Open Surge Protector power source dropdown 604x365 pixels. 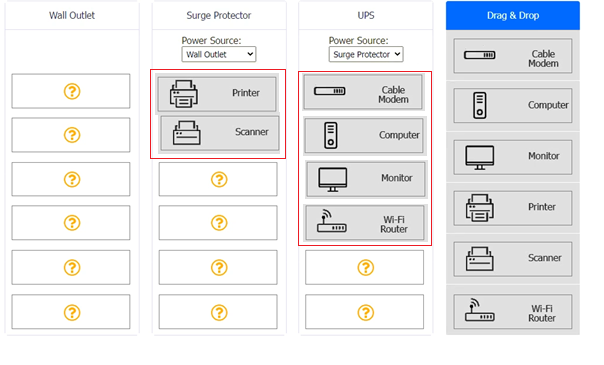point(219,54)
